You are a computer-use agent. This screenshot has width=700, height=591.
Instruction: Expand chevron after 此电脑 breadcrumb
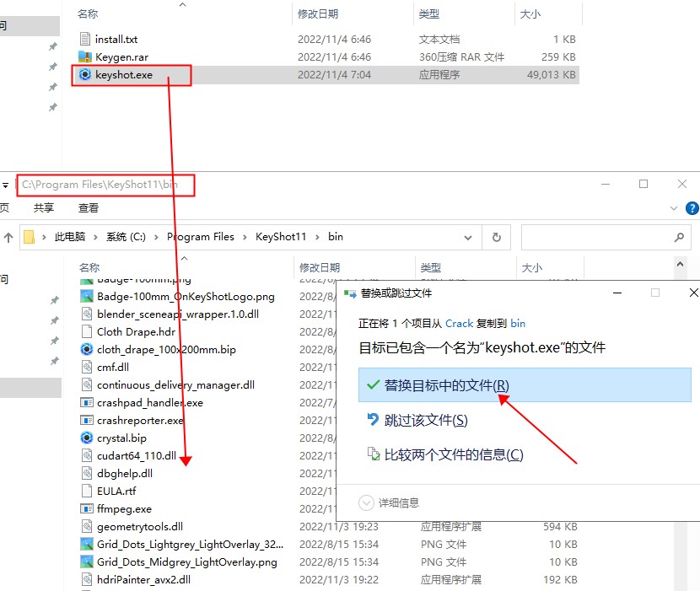click(95, 238)
